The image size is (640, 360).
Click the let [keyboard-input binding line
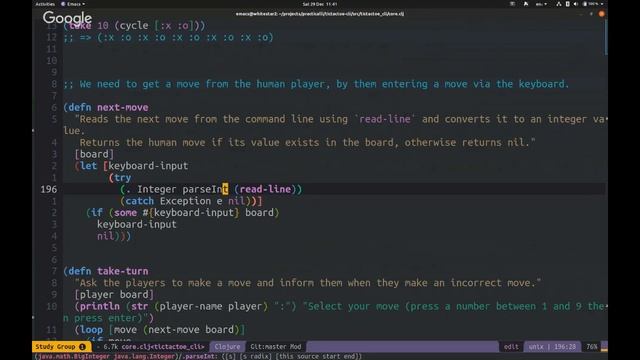tap(131, 166)
